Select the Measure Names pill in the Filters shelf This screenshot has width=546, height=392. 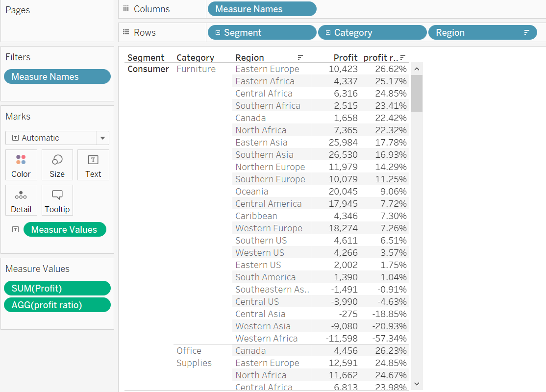[57, 76]
